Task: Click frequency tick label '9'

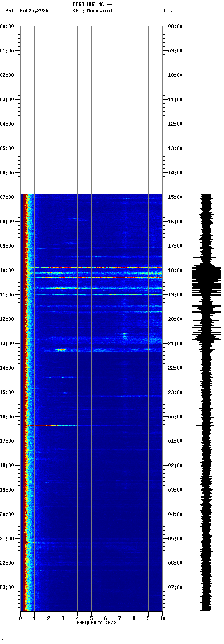Action: pyautogui.click(x=148, y=618)
